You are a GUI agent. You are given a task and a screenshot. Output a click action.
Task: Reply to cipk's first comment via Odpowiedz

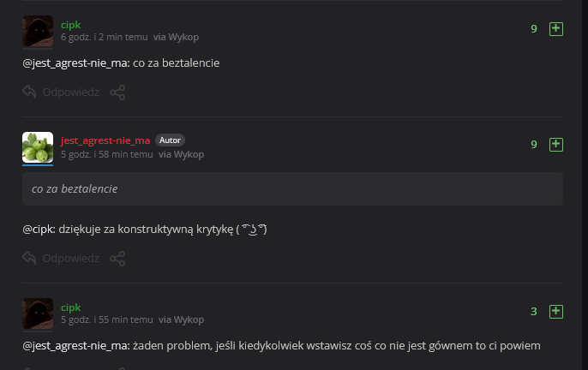(x=61, y=92)
